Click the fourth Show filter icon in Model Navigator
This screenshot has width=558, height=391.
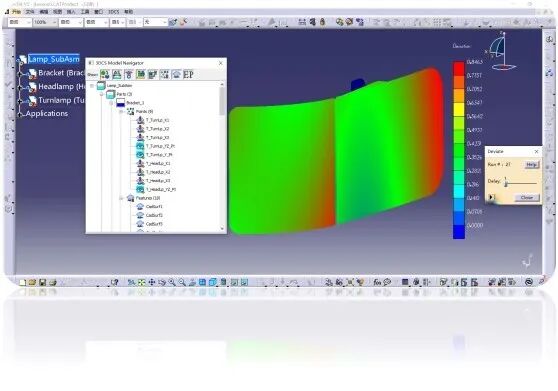(141, 74)
